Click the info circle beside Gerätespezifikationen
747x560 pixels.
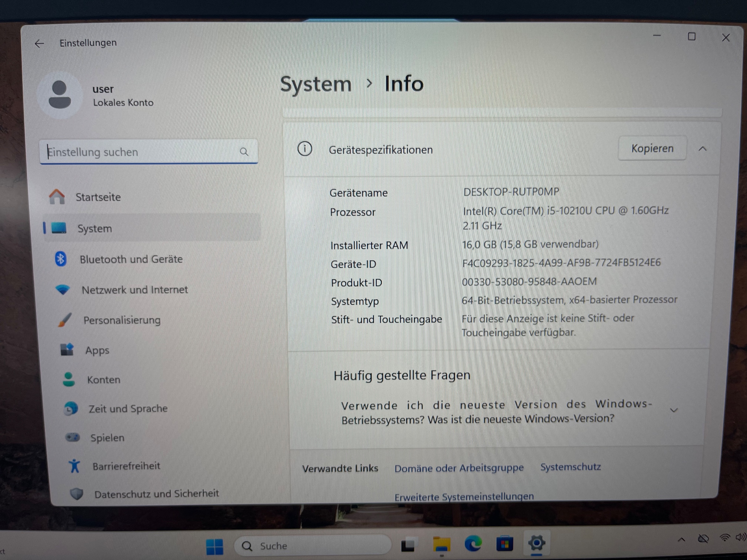304,149
